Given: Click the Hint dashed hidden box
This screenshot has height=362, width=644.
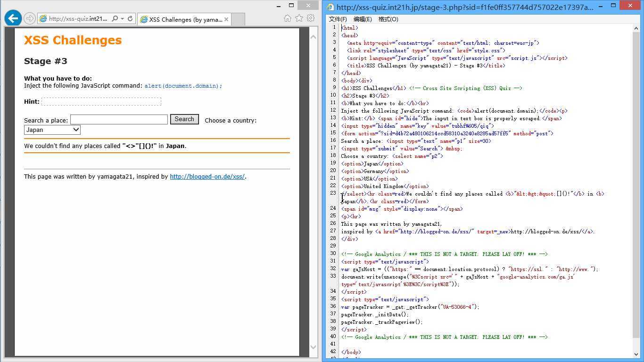Looking at the screenshot, I should 101,102.
